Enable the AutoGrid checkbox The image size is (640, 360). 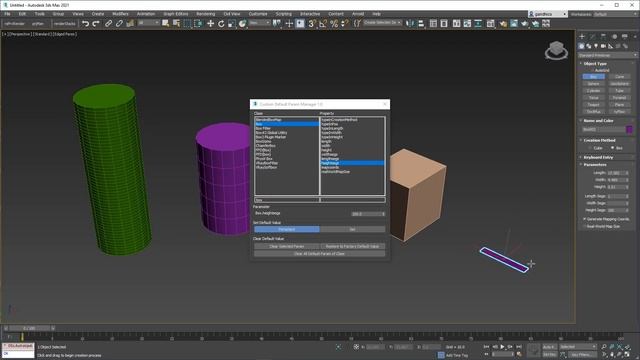592,70
